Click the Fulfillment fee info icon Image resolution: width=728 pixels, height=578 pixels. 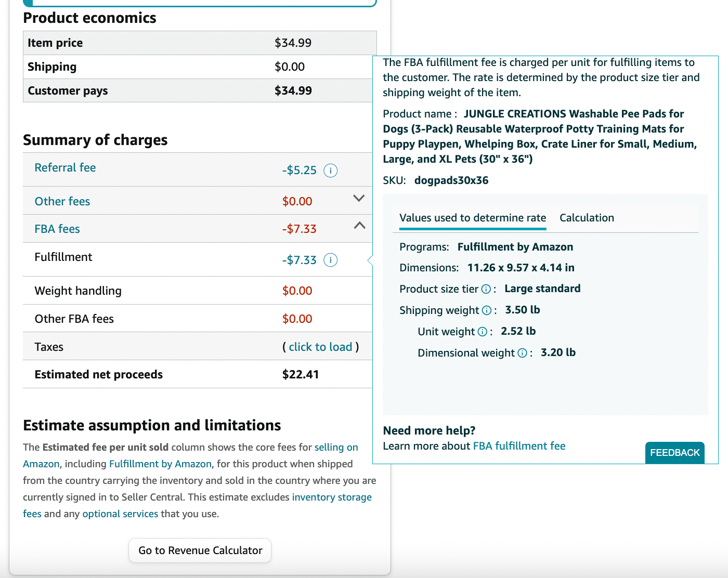point(331,260)
